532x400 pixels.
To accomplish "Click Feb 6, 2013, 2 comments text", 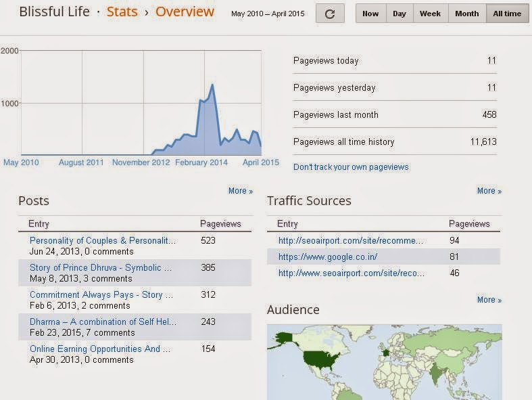I will pos(80,306).
